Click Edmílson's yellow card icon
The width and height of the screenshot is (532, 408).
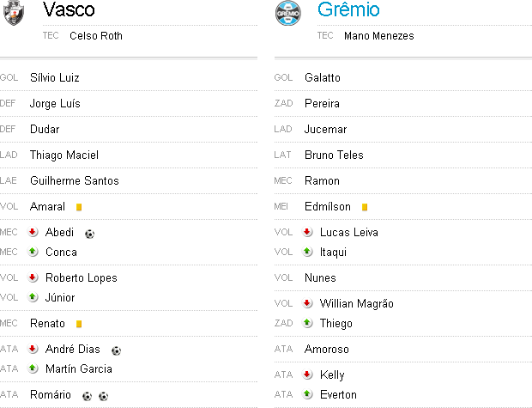click(365, 207)
